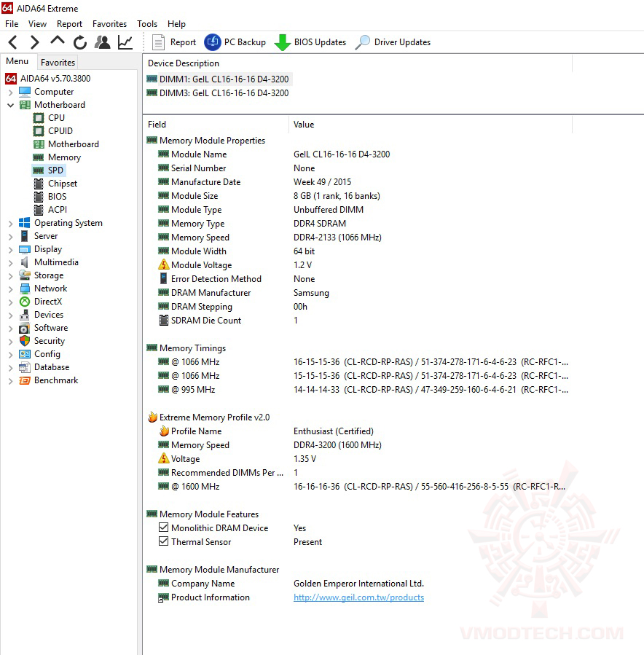
Task: Click the XMP Voltage warning icon
Action: [x=164, y=458]
